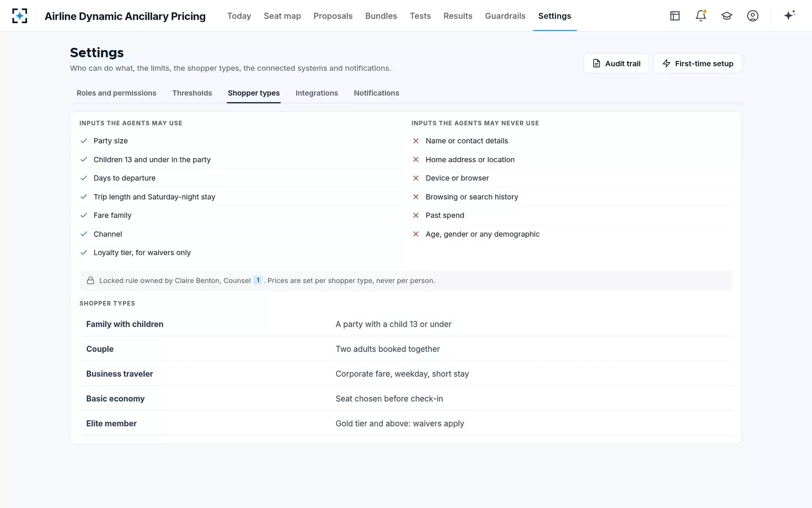Select the Basic economy row

406,398
